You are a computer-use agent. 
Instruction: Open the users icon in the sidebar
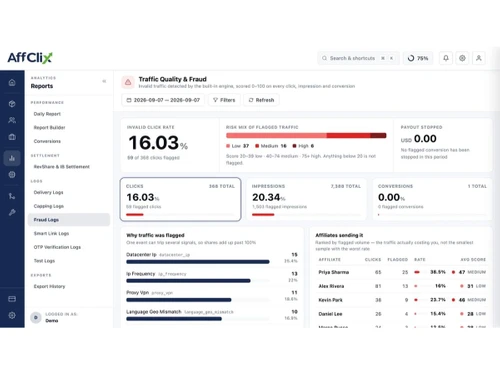point(12,120)
